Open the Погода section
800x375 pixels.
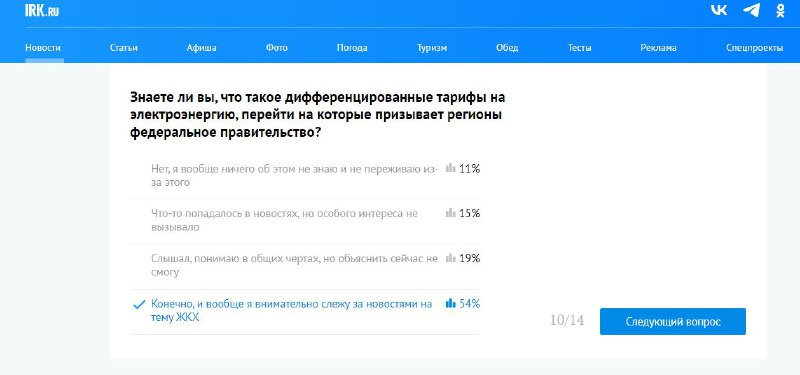click(x=352, y=48)
